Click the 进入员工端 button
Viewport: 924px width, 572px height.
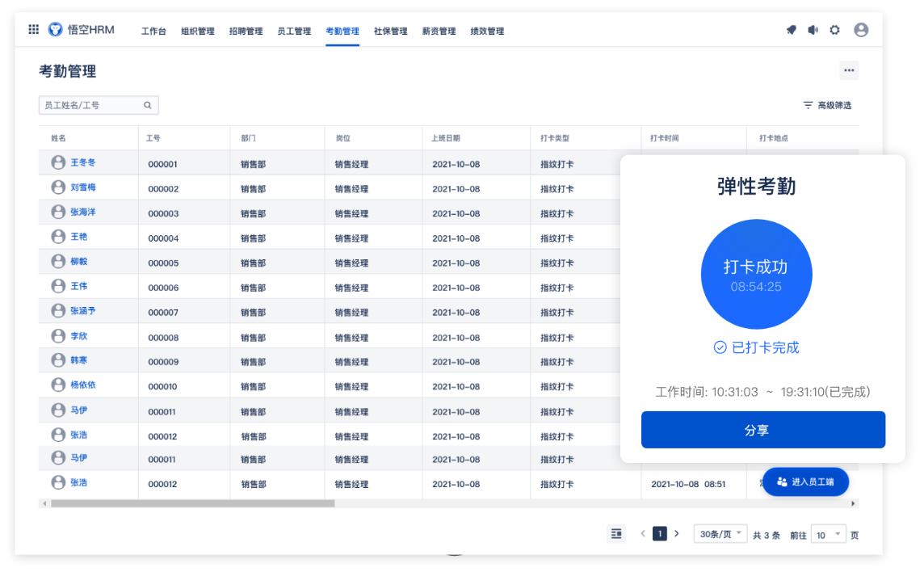coord(805,482)
